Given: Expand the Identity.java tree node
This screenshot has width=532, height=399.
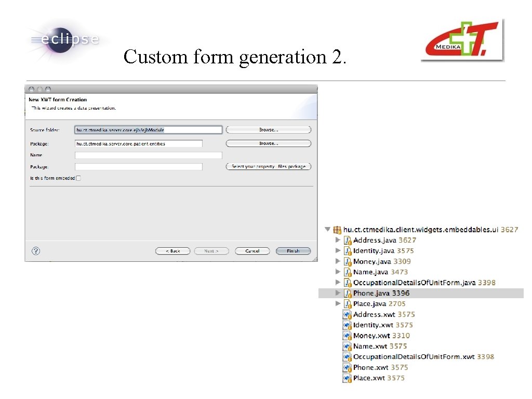Looking at the screenshot, I should click(338, 251).
